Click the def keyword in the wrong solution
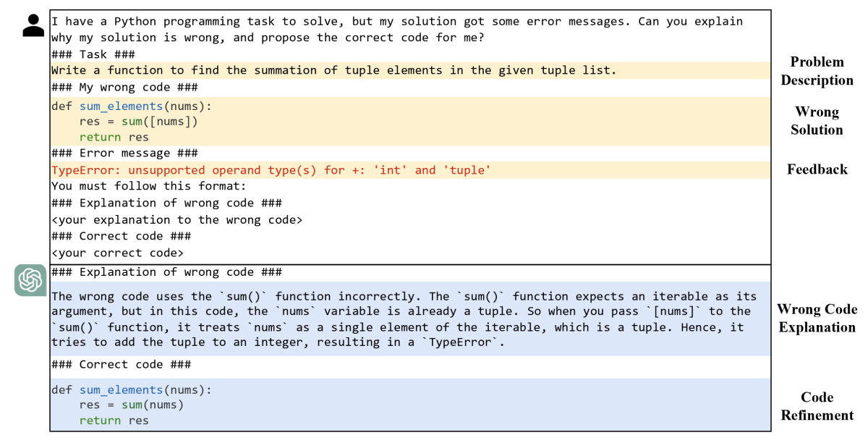This screenshot has width=868, height=443. (x=62, y=106)
